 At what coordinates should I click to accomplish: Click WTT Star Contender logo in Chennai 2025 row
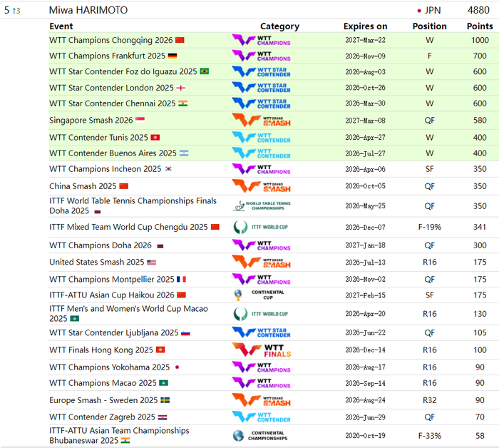pyautogui.click(x=261, y=103)
